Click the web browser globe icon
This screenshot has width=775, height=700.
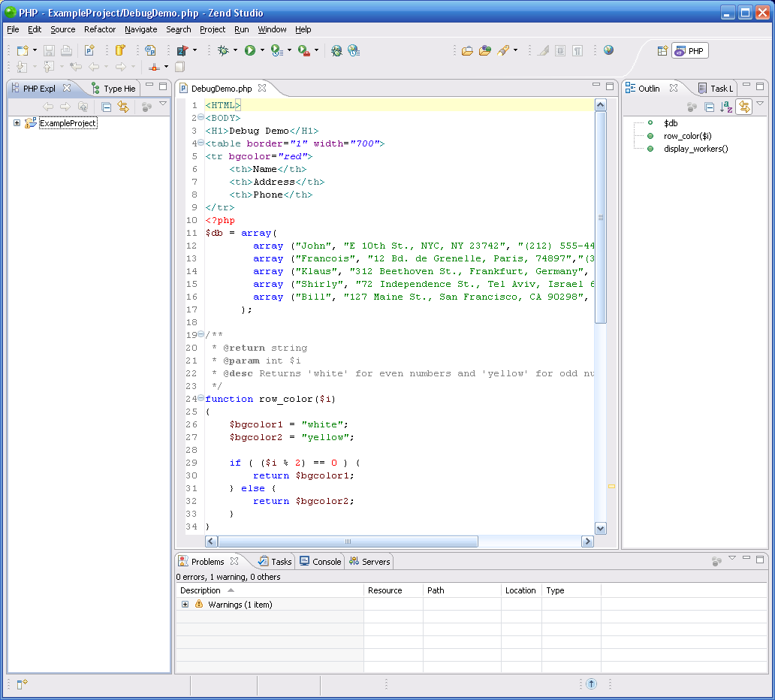[608, 50]
